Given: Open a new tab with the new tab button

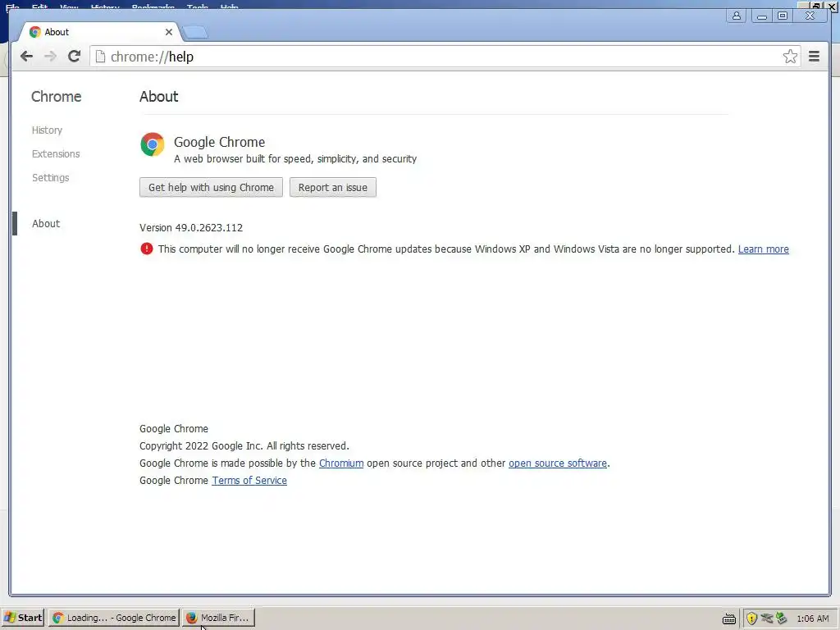Looking at the screenshot, I should (x=195, y=33).
